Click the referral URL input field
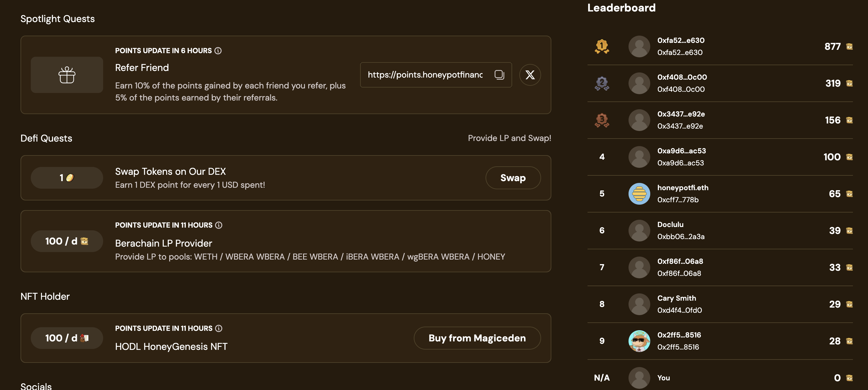The height and width of the screenshot is (390, 868). (425, 75)
